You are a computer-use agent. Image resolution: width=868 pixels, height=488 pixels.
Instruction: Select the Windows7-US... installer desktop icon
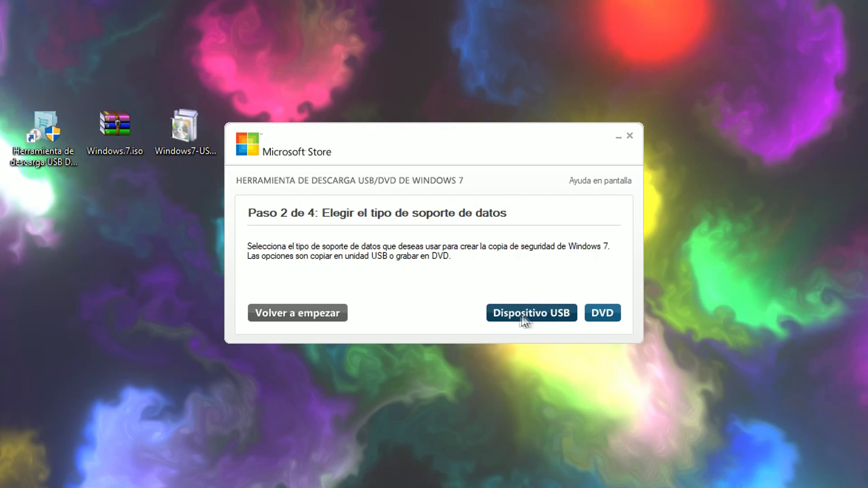click(x=185, y=133)
